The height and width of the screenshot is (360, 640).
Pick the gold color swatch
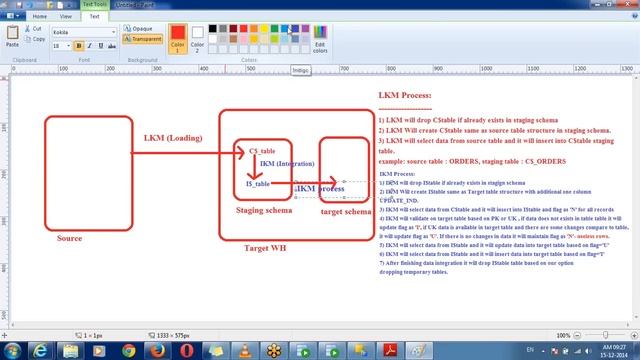click(254, 39)
